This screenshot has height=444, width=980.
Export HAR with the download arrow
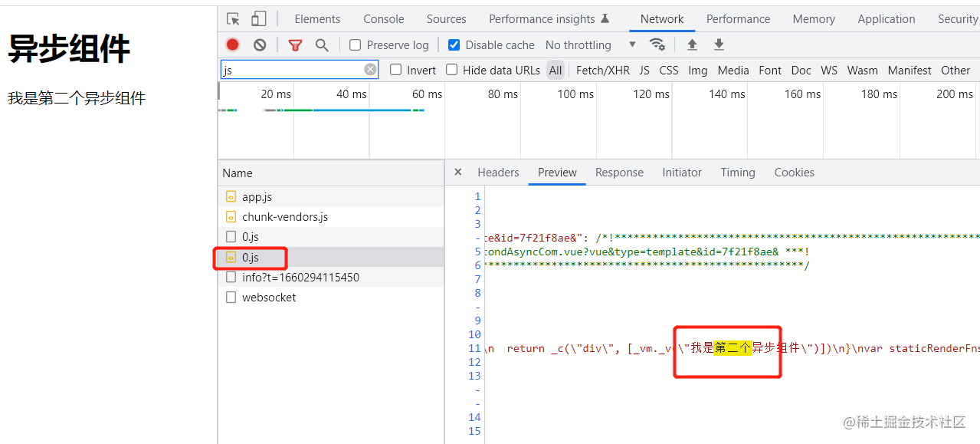[x=719, y=44]
